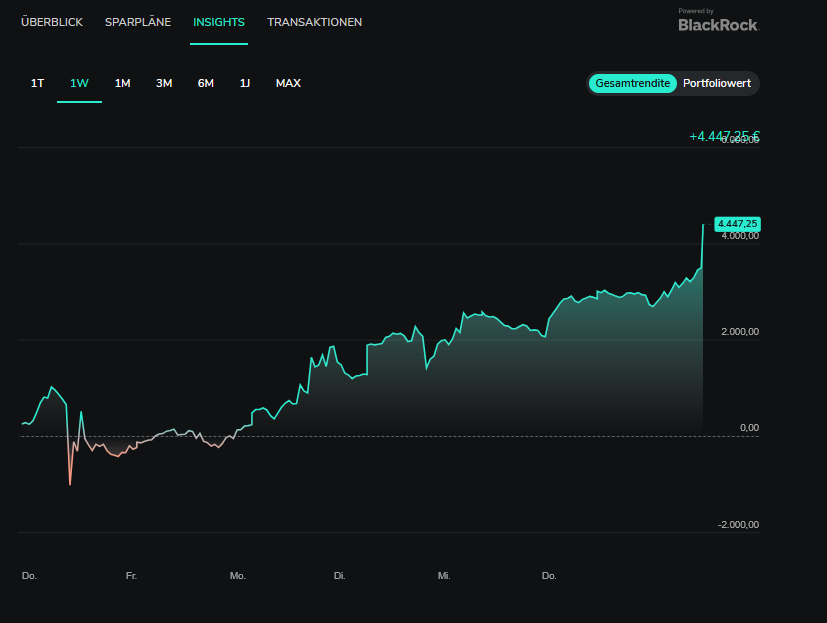Click the Mi. label on the x-axis
Screen dimensions: 827x623
444,576
